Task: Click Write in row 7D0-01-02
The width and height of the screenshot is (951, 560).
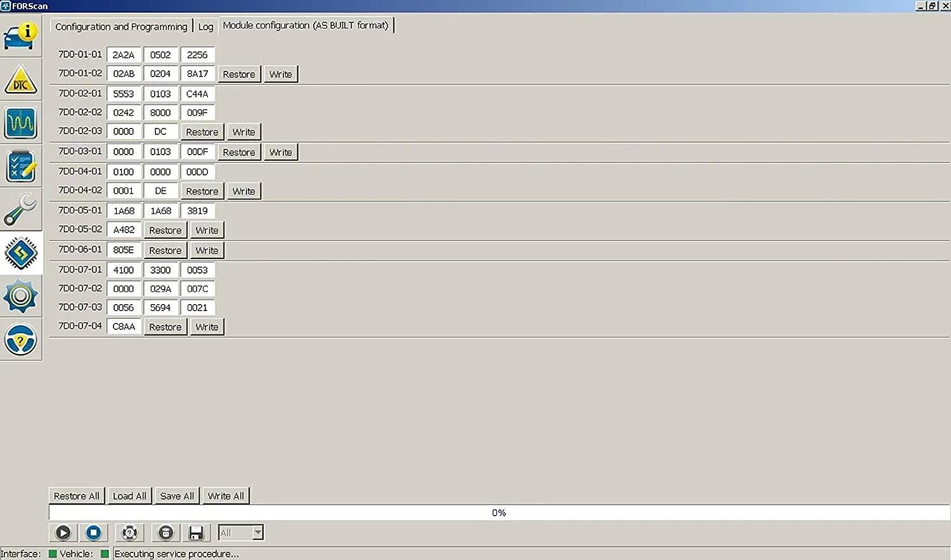Action: (x=281, y=74)
